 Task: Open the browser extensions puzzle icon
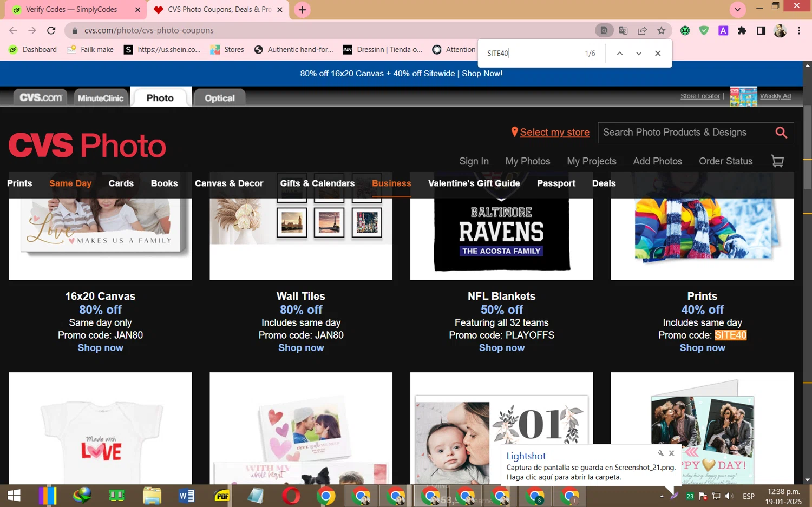(742, 30)
